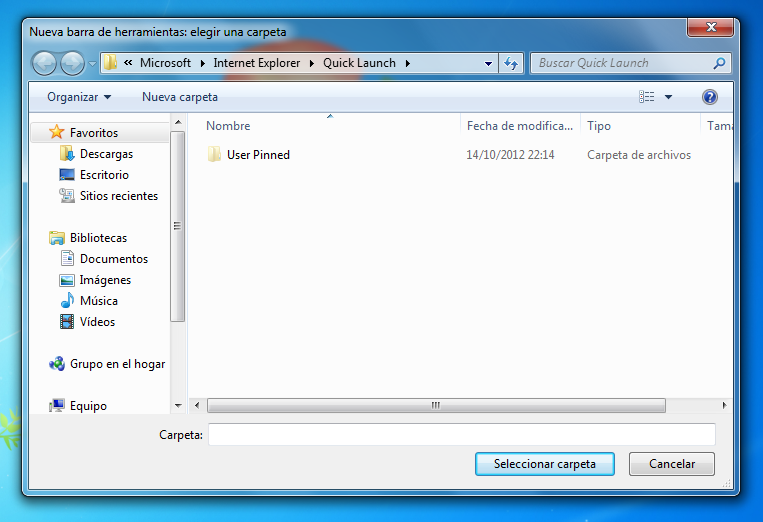This screenshot has width=763, height=522.
Task: Select Internet Explorer in the address path
Action: point(257,63)
